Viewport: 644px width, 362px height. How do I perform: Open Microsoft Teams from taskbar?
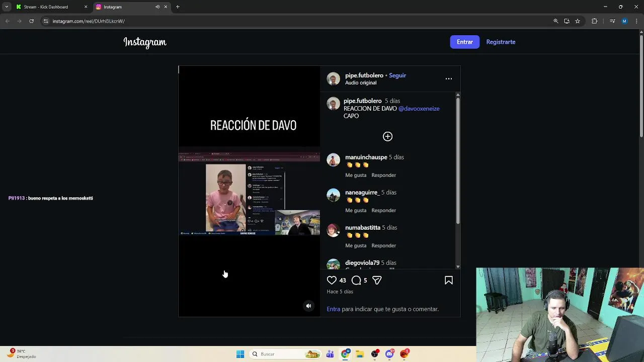(x=330, y=354)
